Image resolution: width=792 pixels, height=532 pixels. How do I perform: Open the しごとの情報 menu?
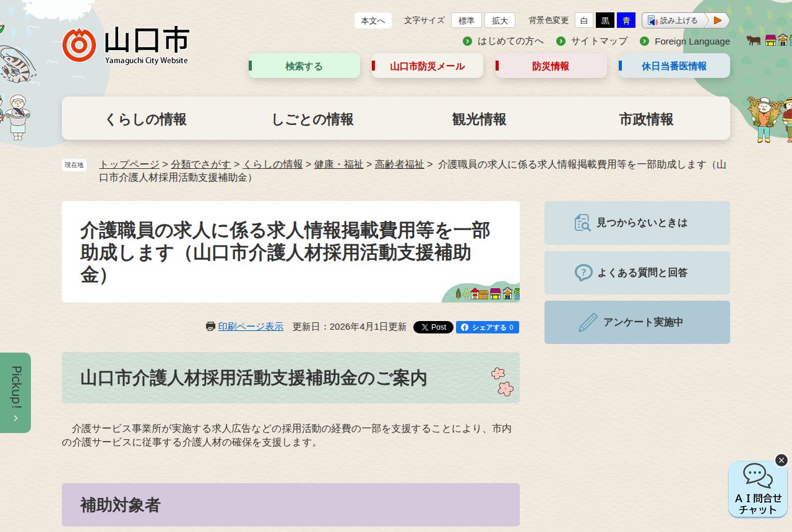click(x=312, y=119)
